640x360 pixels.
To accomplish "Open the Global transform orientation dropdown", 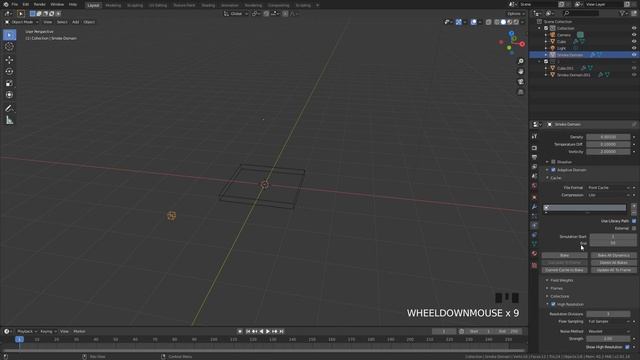I will (236, 14).
